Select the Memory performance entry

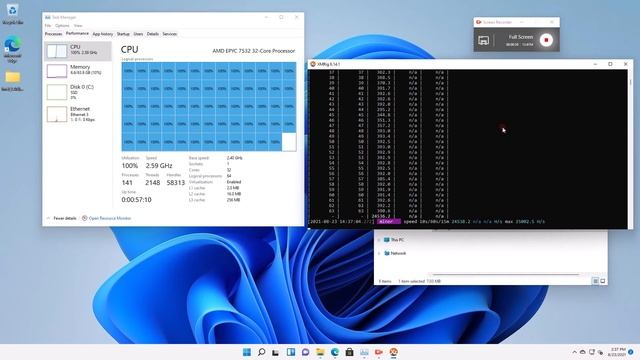point(78,71)
